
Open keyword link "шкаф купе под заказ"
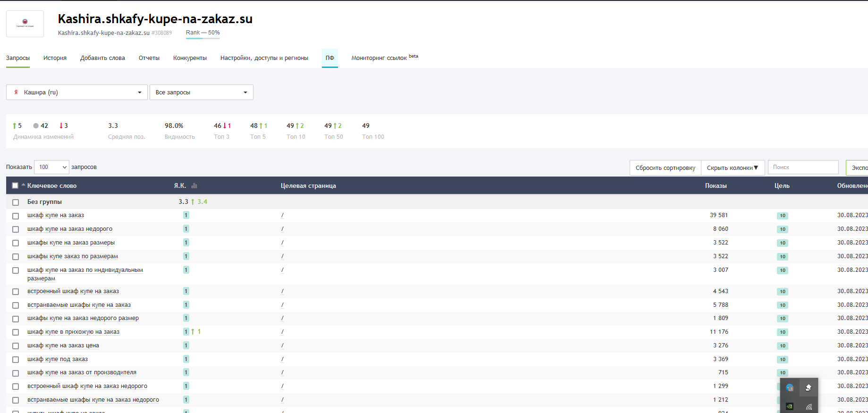pyautogui.click(x=58, y=359)
